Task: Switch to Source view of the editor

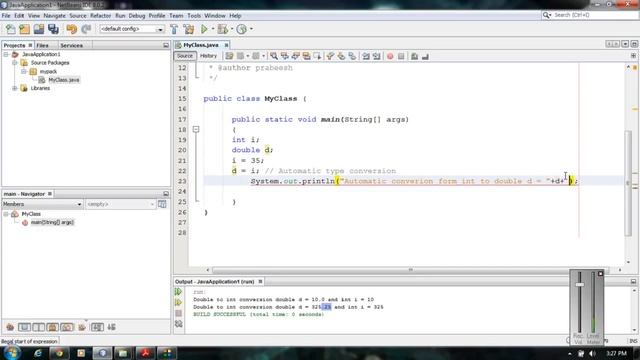Action: click(185, 56)
